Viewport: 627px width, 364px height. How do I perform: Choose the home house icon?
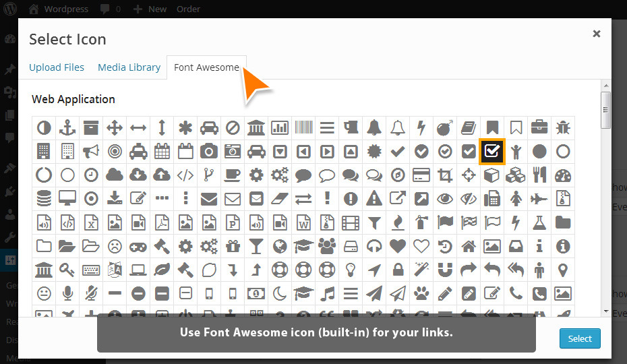[x=469, y=246]
